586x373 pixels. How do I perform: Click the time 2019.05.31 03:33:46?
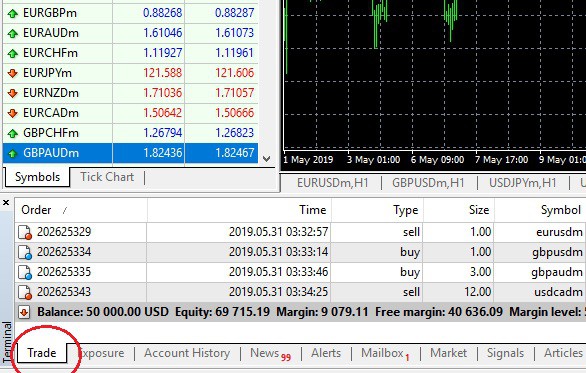pos(278,272)
